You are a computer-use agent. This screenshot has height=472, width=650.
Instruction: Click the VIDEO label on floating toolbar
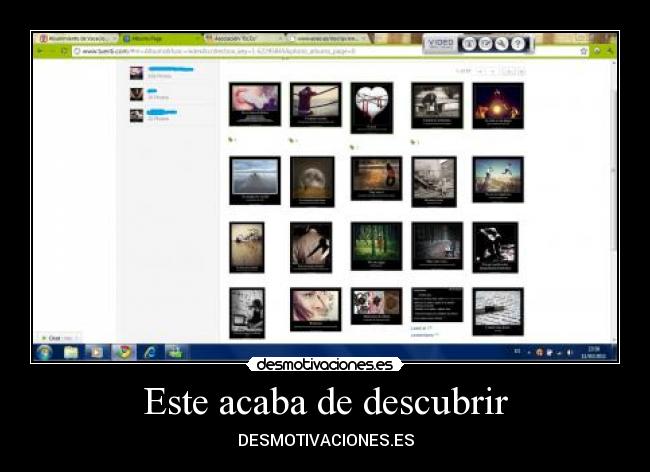440,43
